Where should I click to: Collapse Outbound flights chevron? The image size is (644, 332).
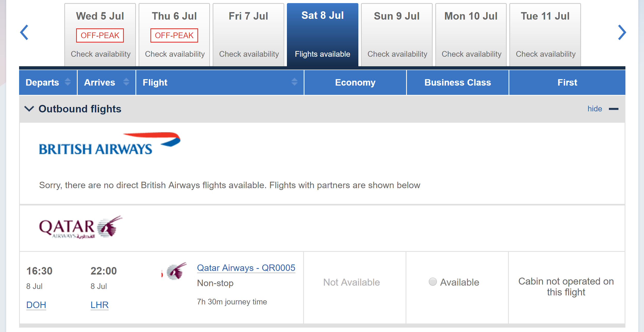(x=29, y=109)
